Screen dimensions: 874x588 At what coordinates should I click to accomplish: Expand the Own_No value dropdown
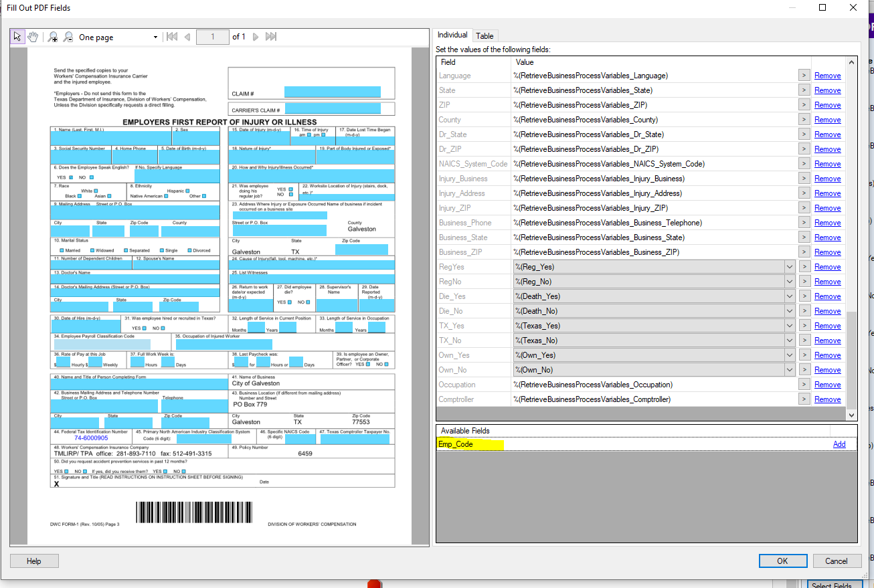[x=790, y=370]
